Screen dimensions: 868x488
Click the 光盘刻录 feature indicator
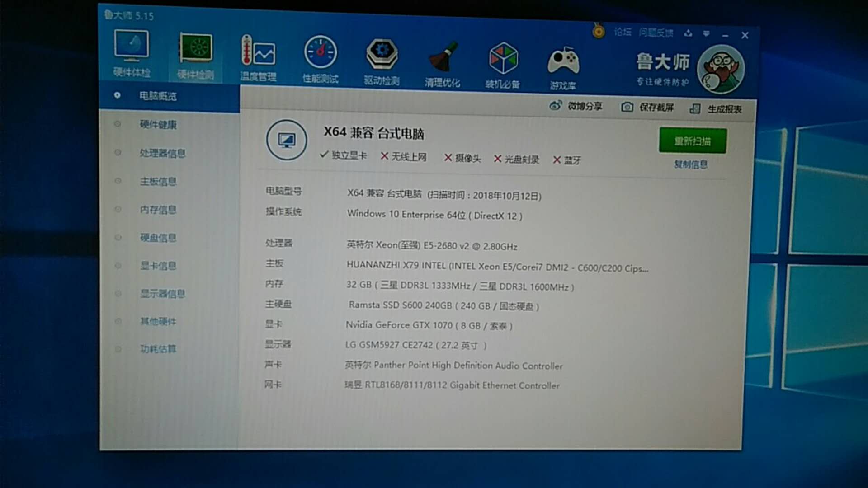point(516,159)
